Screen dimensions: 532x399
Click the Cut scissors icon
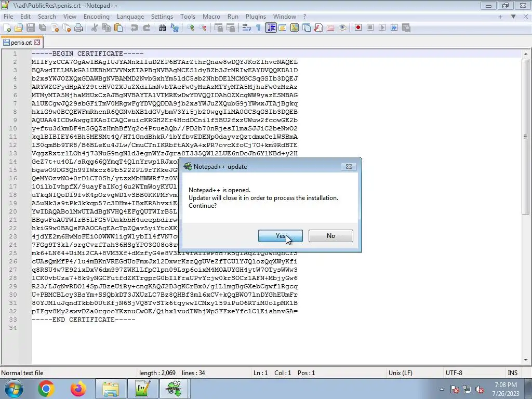click(x=95, y=28)
